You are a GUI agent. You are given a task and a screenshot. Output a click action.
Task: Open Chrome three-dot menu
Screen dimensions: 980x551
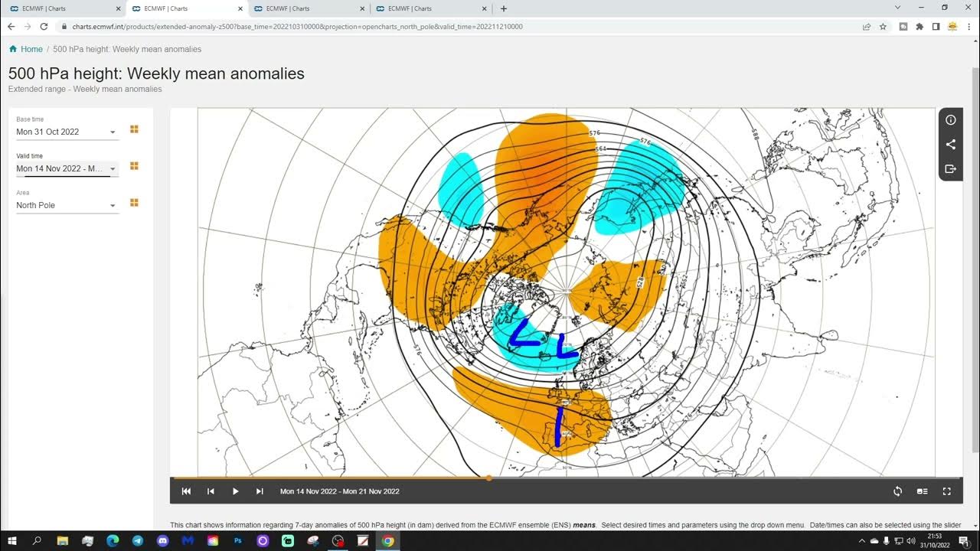[x=969, y=26]
